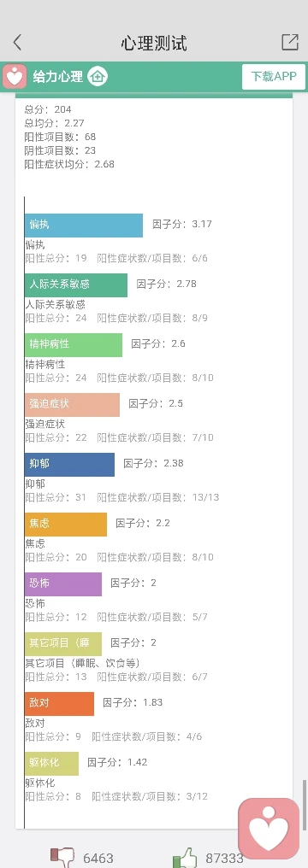Tap the 给力心理 brand title text
The height and width of the screenshot is (868, 308).
pos(57,76)
